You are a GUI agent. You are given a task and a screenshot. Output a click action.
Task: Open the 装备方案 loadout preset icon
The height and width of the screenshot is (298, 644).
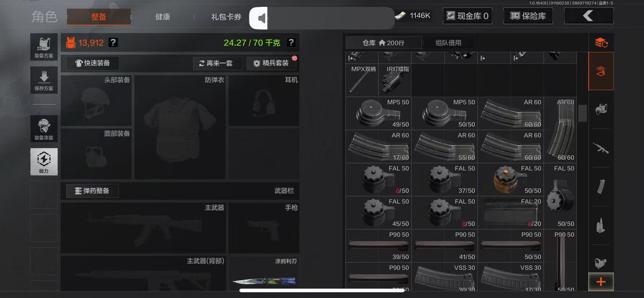(44, 47)
